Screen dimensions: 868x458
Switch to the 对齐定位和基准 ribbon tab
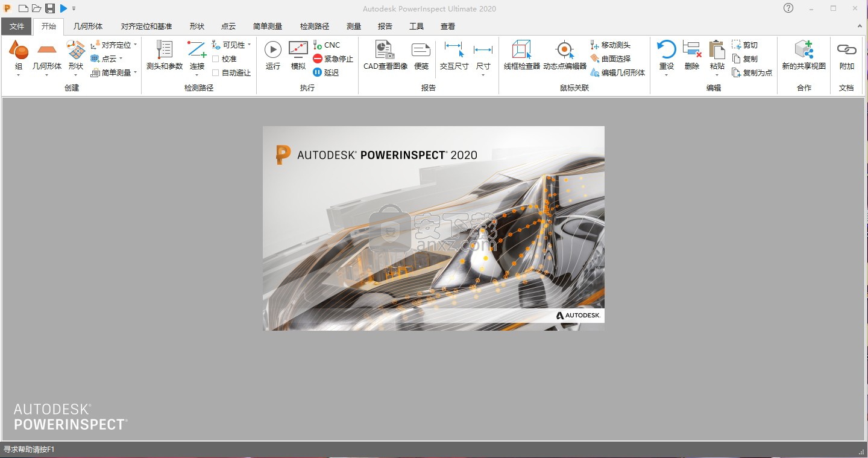[x=146, y=27]
